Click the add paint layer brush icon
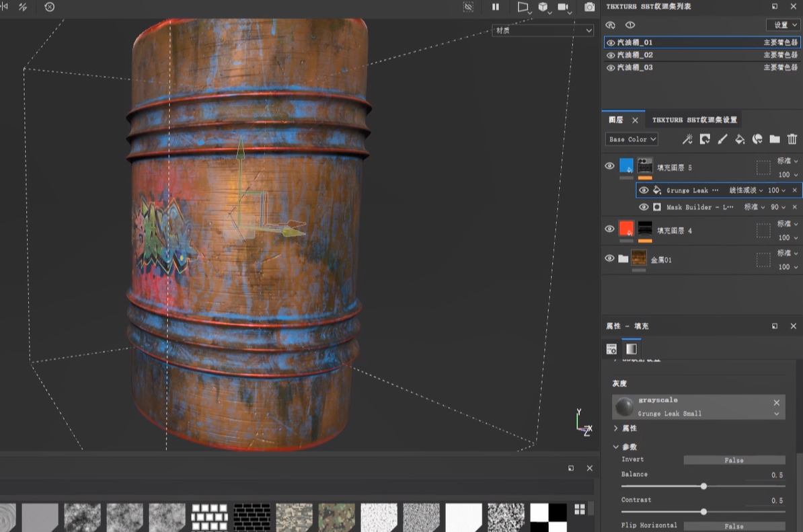803x532 pixels. [x=722, y=139]
